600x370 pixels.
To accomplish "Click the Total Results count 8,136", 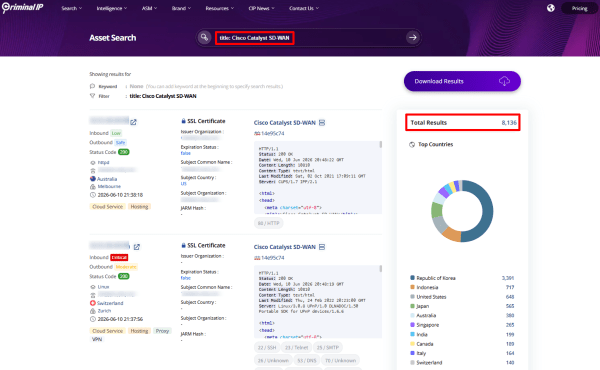I will coord(509,123).
